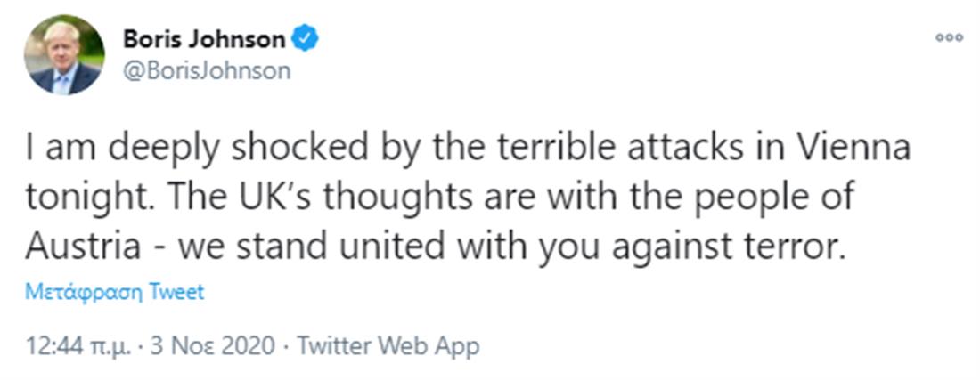Open the @BorisJohnson handle link
The height and width of the screenshot is (380, 980).
tap(206, 71)
